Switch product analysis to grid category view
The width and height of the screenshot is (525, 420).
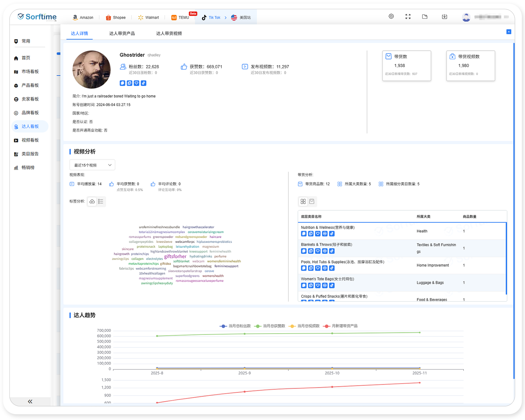pos(303,202)
